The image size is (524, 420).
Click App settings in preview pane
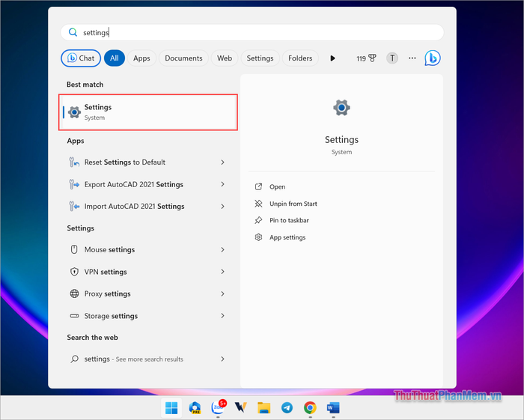pos(287,237)
